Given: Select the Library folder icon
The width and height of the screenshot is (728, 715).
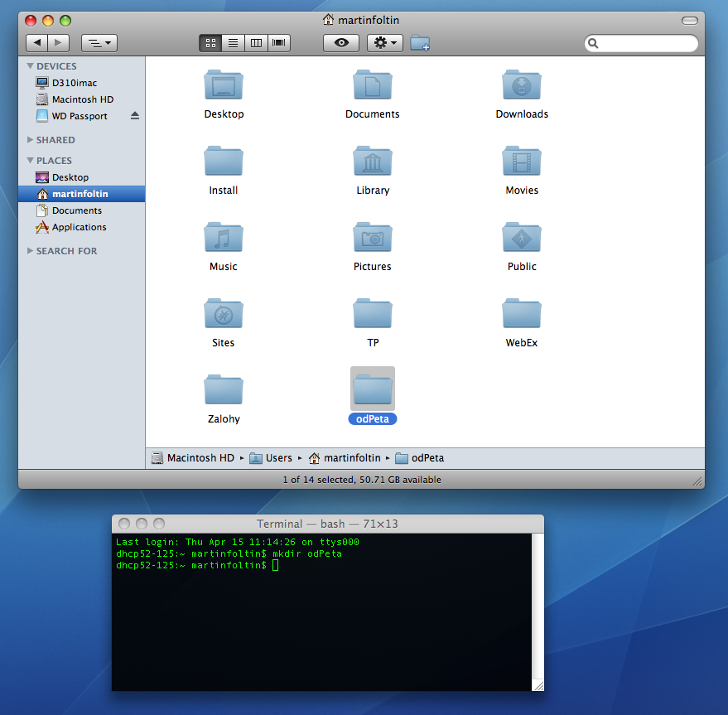Looking at the screenshot, I should [373, 162].
